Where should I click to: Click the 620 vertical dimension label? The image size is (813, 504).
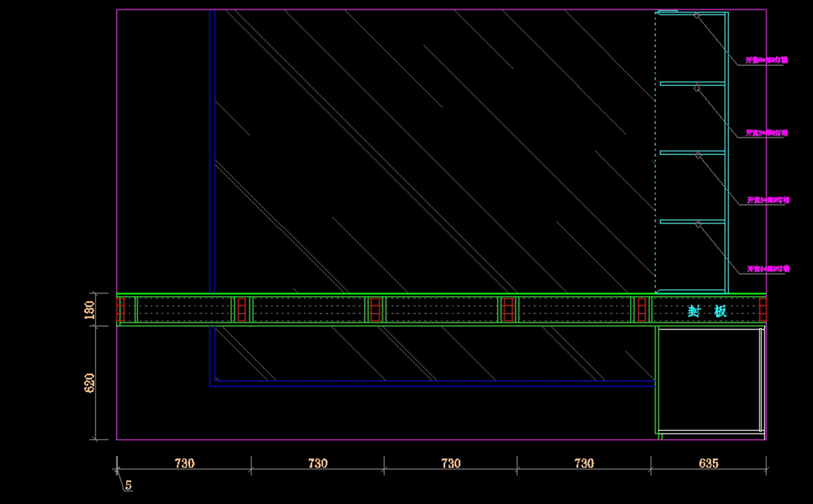point(90,383)
